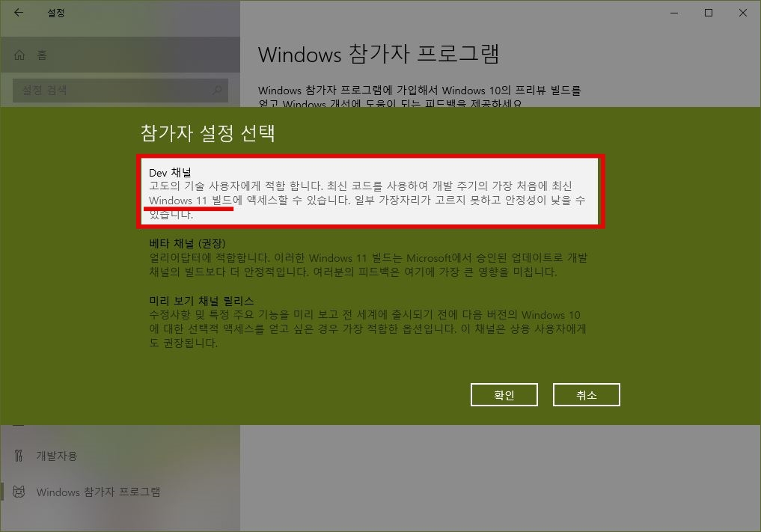The image size is (761, 532).
Task: Open 홈 in settings sidebar
Action: (x=120, y=55)
